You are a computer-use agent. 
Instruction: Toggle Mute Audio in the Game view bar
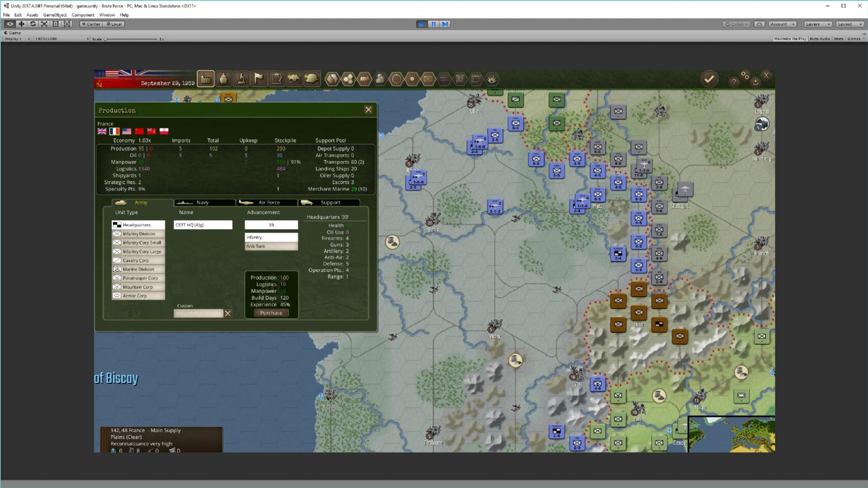coord(819,38)
